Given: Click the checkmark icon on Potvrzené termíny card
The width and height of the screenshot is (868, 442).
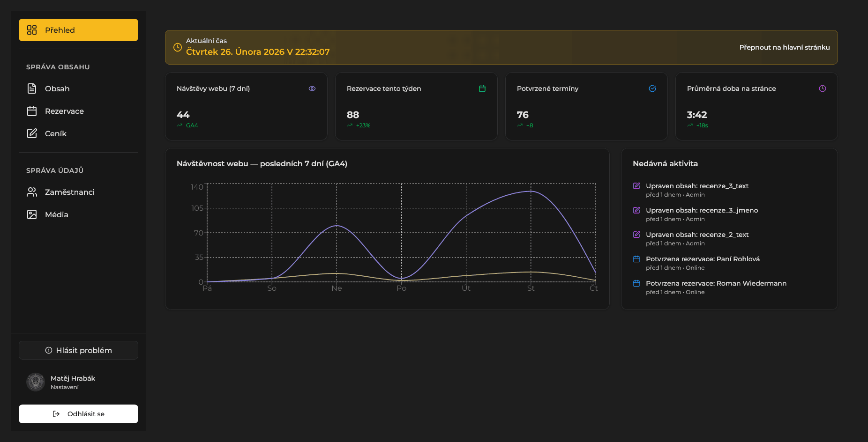Looking at the screenshot, I should (x=652, y=88).
